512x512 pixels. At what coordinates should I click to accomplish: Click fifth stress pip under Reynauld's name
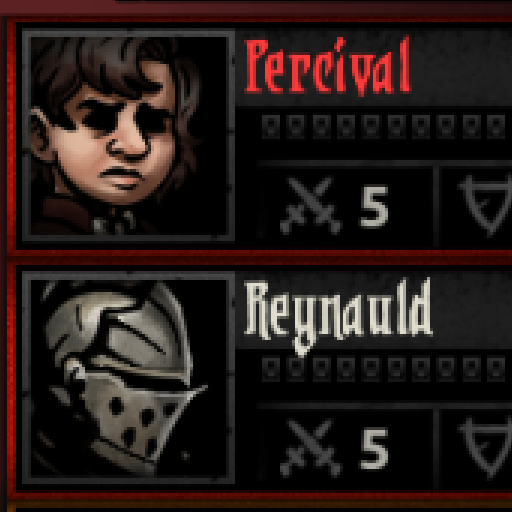(371, 369)
